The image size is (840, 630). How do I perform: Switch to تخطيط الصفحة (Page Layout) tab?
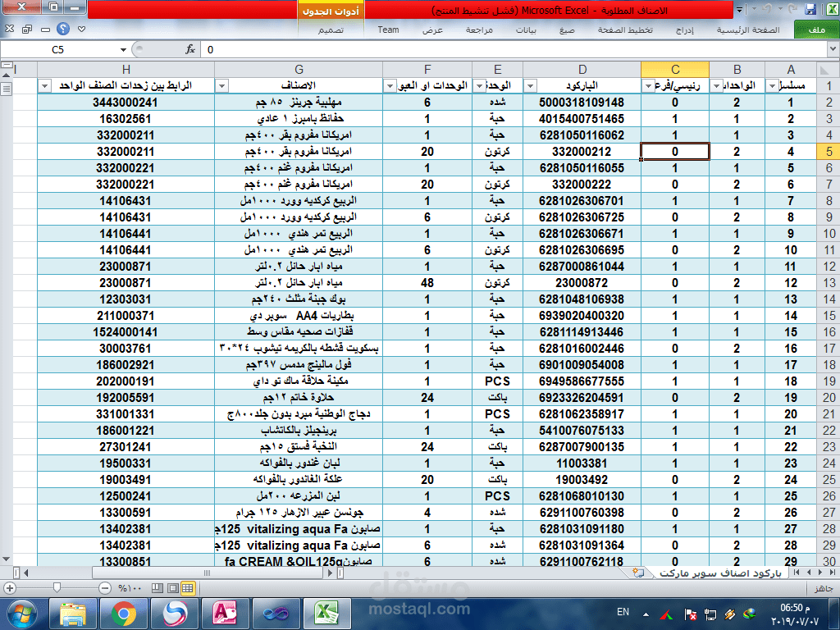625,30
